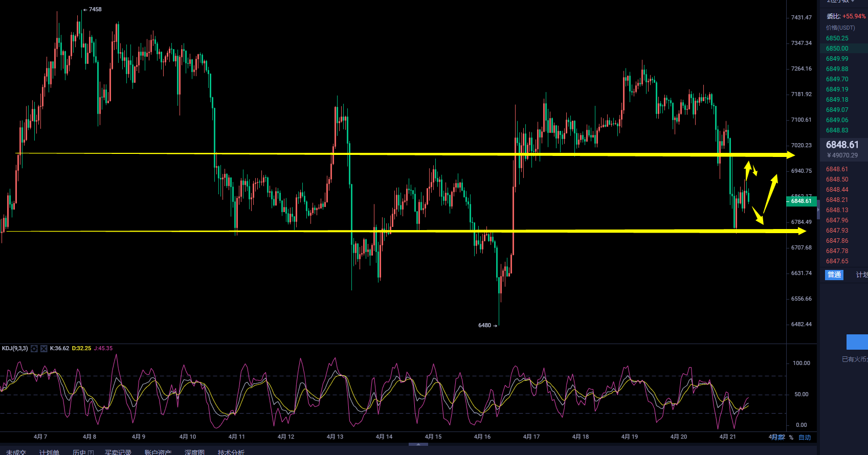Select red order price 6847.65

pyautogui.click(x=837, y=261)
